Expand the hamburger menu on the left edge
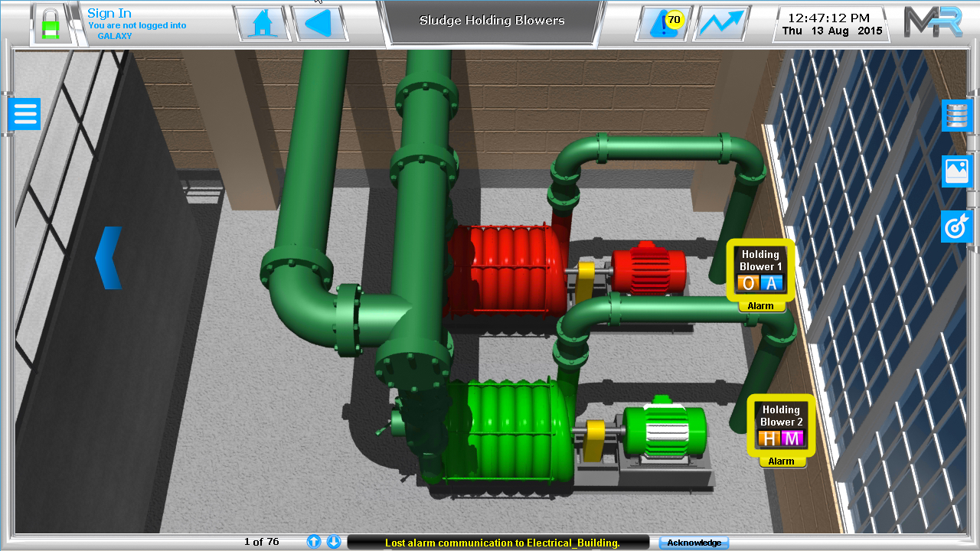This screenshot has height=551, width=980. point(24,113)
